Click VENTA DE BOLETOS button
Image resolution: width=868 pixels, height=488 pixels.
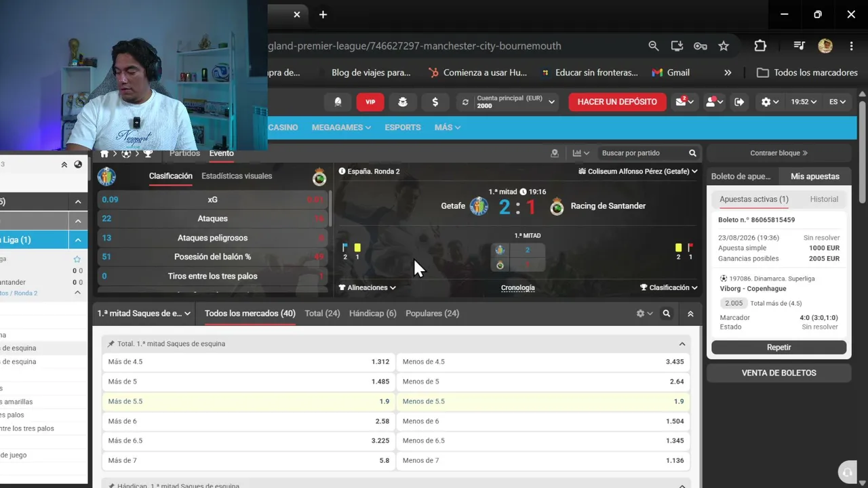tap(778, 373)
